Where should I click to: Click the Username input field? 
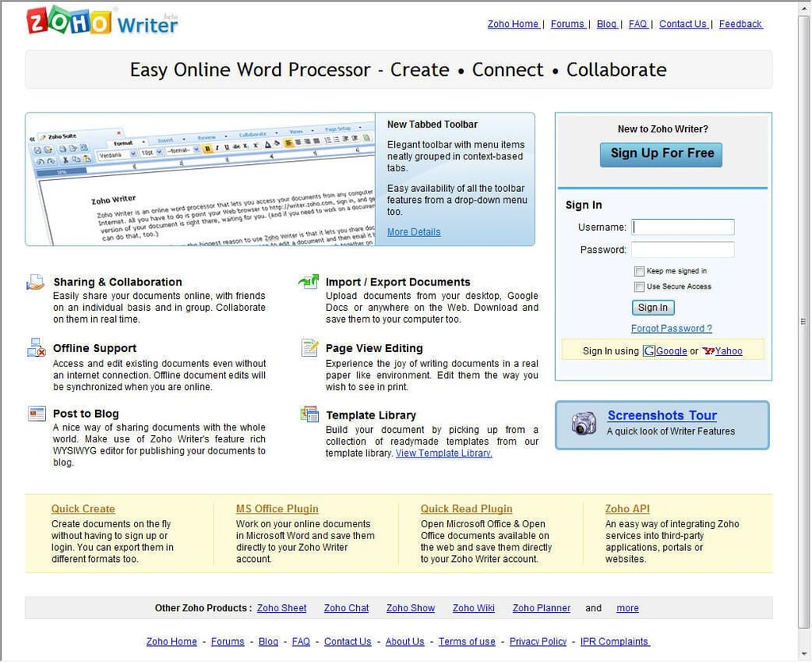pyautogui.click(x=683, y=228)
